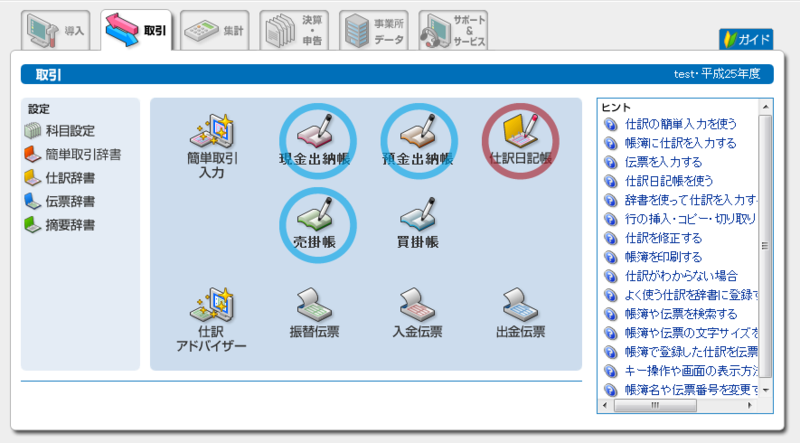Open hint link 行の挿入・コピー・切り取り
Viewport: 800px width, 443px height.
(691, 219)
